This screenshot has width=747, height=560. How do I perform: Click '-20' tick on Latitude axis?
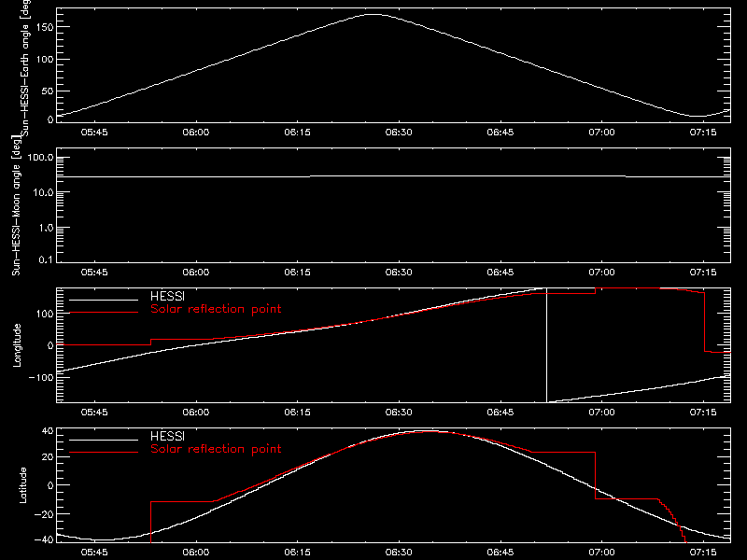(x=44, y=514)
